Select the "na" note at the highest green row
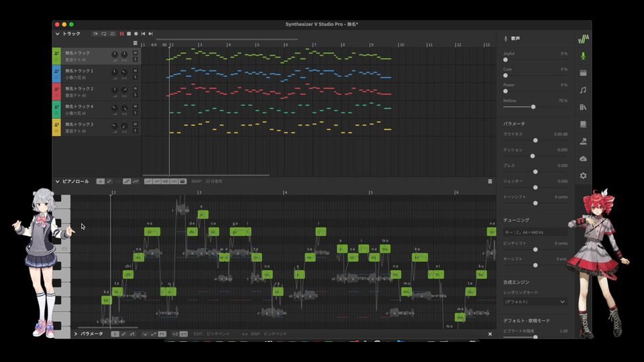This screenshot has height=362, width=644. pos(152,232)
